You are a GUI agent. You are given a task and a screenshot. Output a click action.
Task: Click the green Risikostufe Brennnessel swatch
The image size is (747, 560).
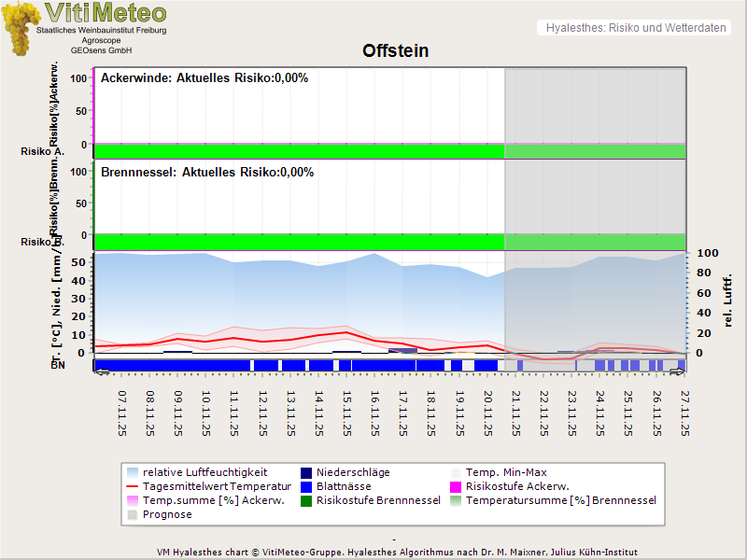307,500
